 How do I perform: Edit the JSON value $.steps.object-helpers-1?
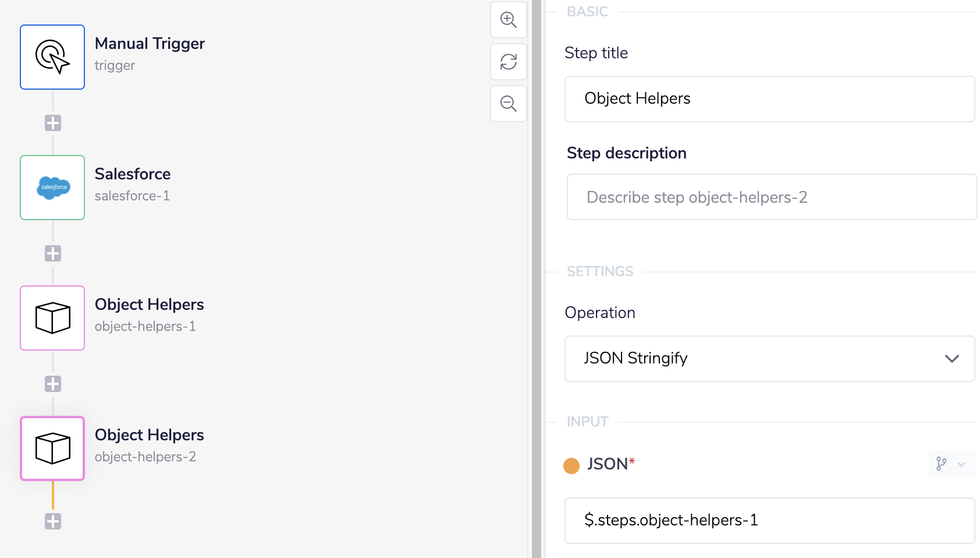(769, 520)
